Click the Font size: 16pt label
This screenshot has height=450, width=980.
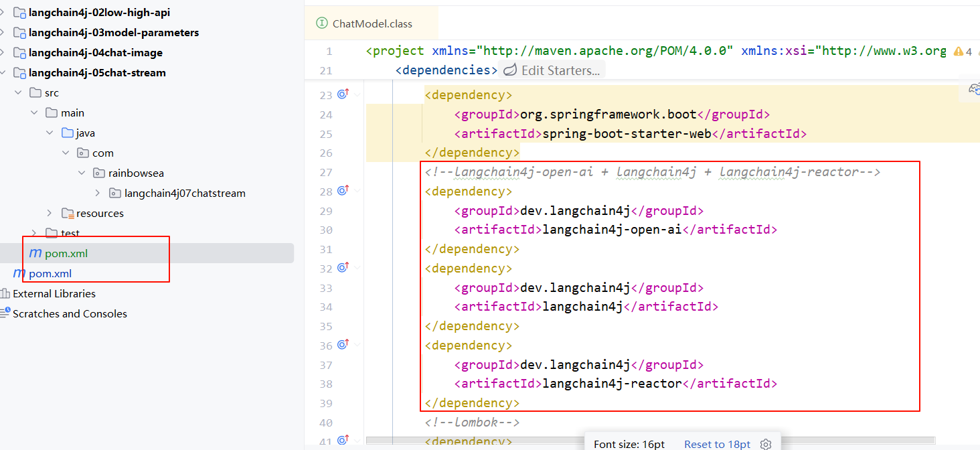click(x=629, y=445)
